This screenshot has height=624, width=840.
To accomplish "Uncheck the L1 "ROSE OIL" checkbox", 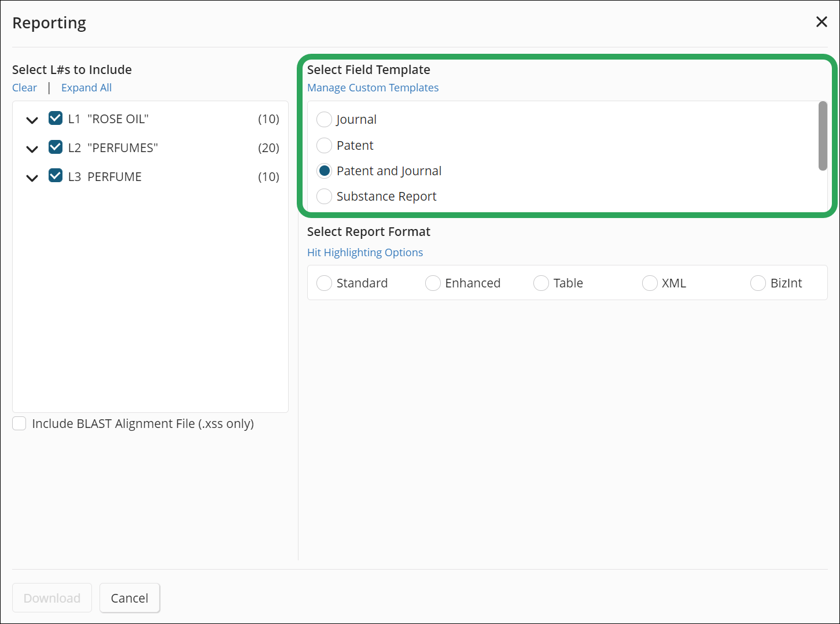I will (x=56, y=118).
